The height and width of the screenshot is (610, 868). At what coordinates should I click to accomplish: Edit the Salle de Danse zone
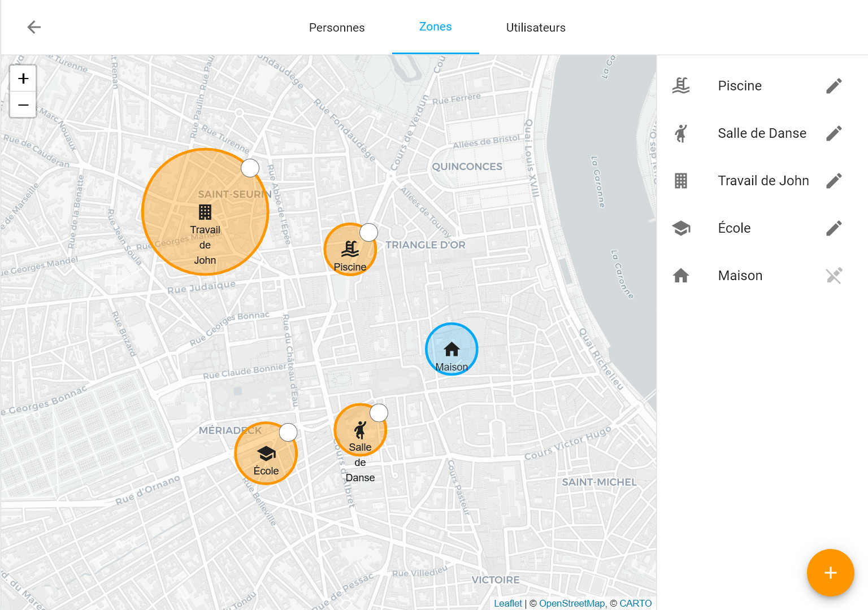[834, 133]
